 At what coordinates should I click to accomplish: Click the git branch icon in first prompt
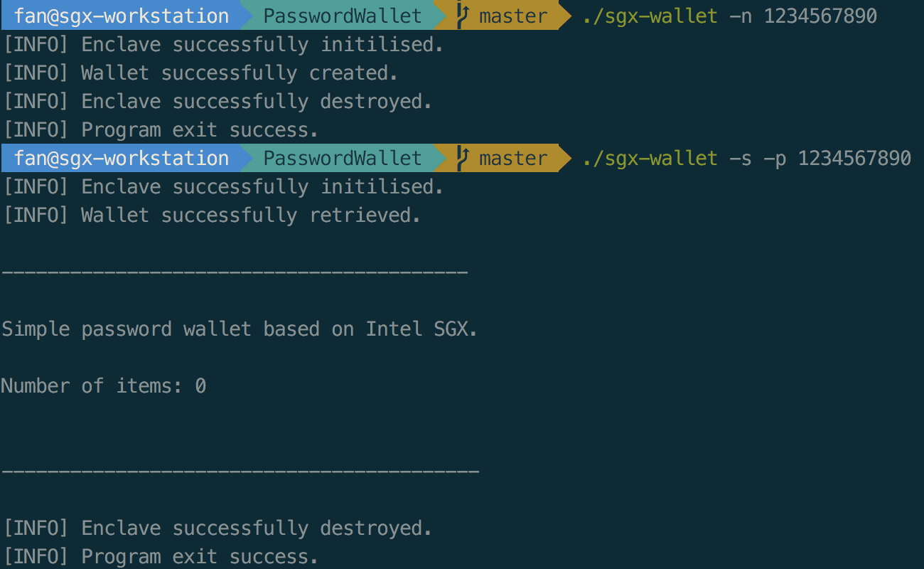pos(463,16)
